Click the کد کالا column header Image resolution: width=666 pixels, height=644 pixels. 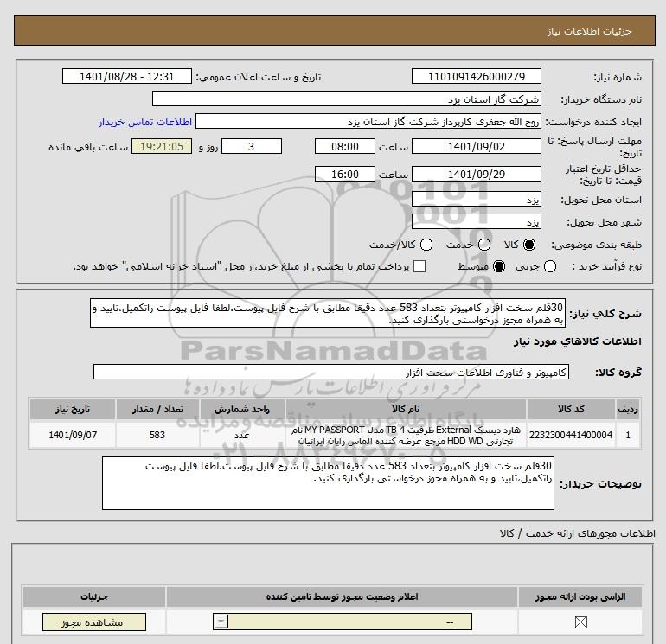tap(571, 409)
